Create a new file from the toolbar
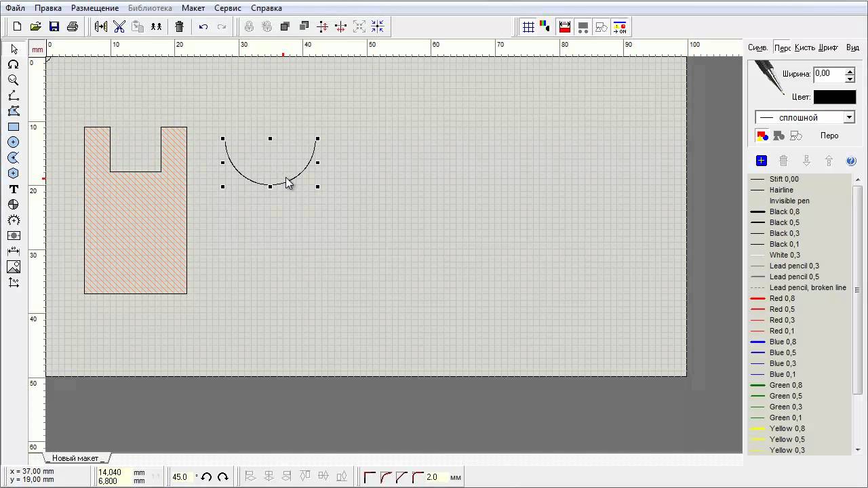The image size is (868, 488). [18, 26]
